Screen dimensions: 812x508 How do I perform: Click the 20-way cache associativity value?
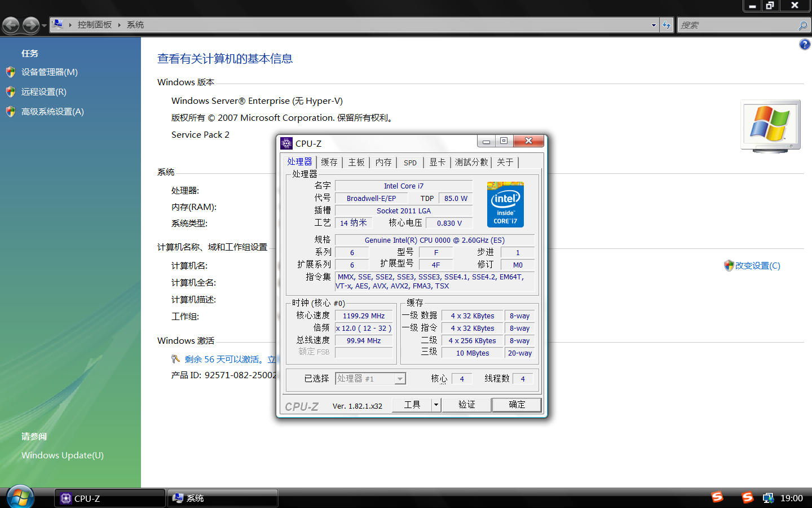pyautogui.click(x=520, y=353)
